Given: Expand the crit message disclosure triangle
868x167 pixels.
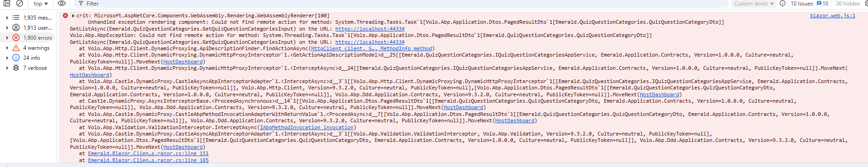Looking at the screenshot, I should click(x=73, y=16).
